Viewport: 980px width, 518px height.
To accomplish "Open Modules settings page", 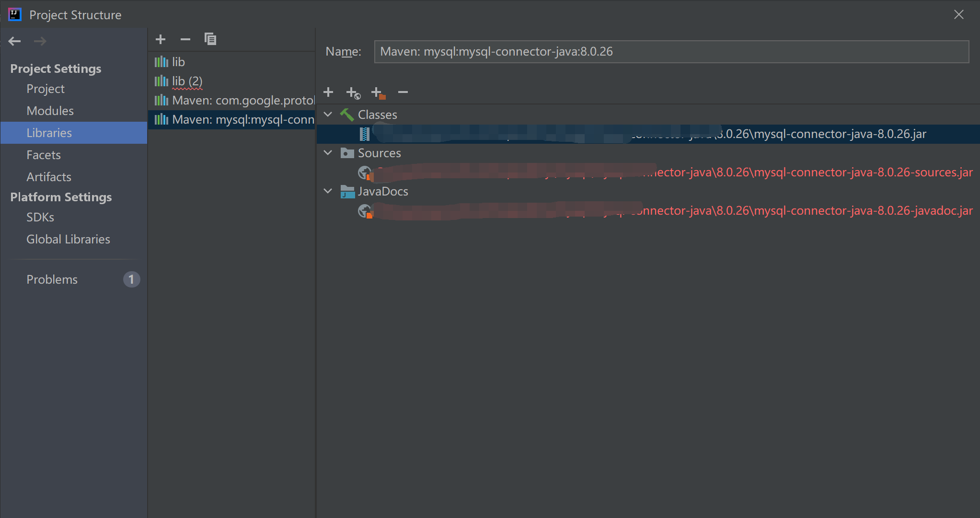I will [50, 111].
